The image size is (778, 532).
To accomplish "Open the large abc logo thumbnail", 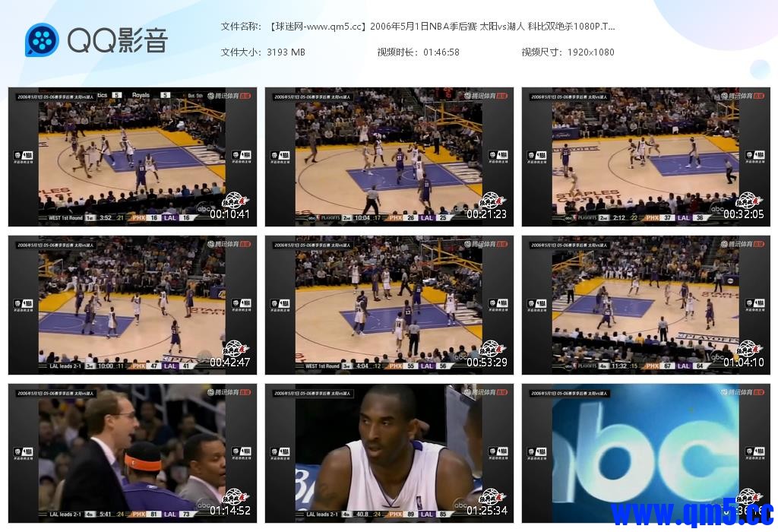I will point(646,453).
